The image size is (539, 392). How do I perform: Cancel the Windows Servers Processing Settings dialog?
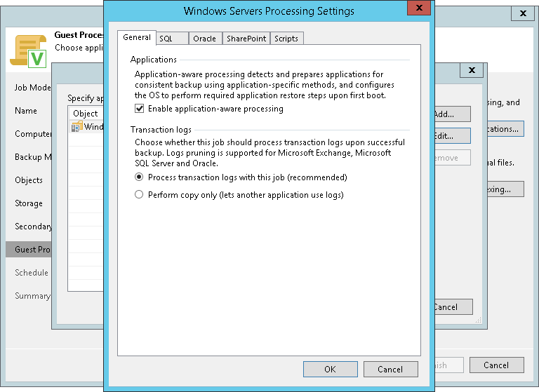(390, 369)
